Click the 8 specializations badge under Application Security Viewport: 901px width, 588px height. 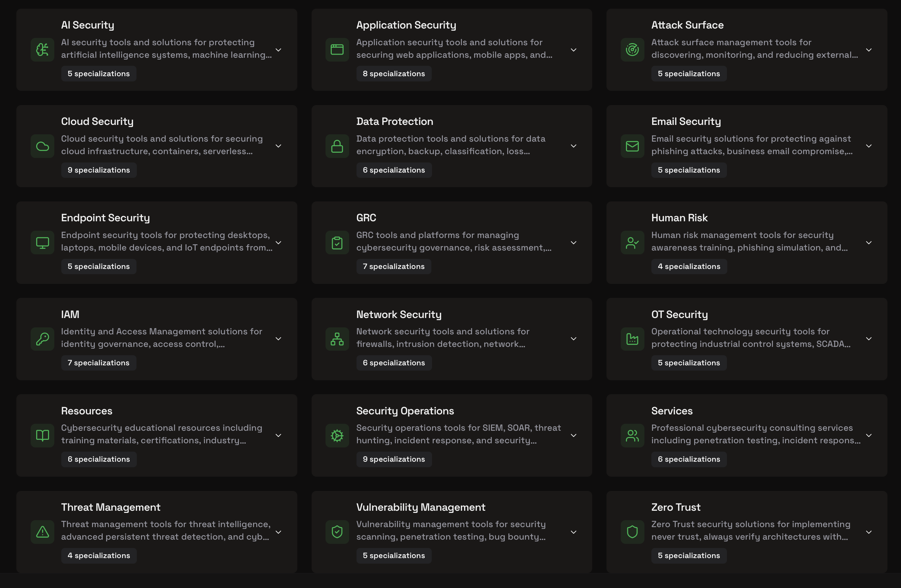[x=394, y=73]
